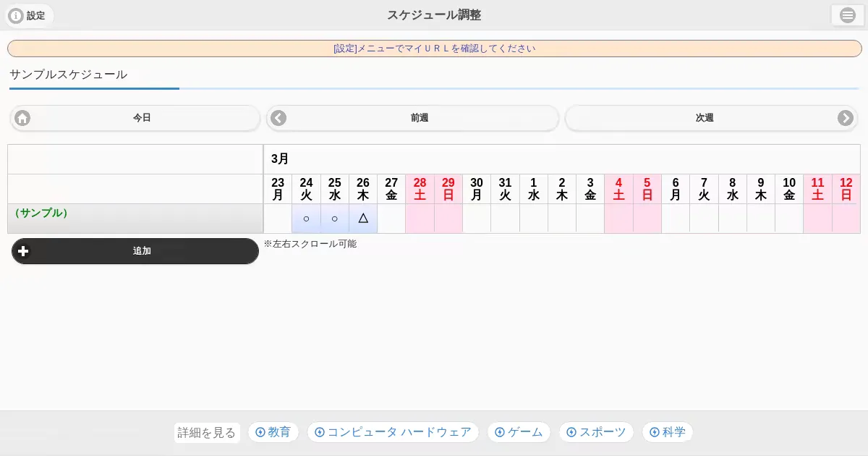
Task: Click the home icon on 今日 button
Action: [x=23, y=118]
